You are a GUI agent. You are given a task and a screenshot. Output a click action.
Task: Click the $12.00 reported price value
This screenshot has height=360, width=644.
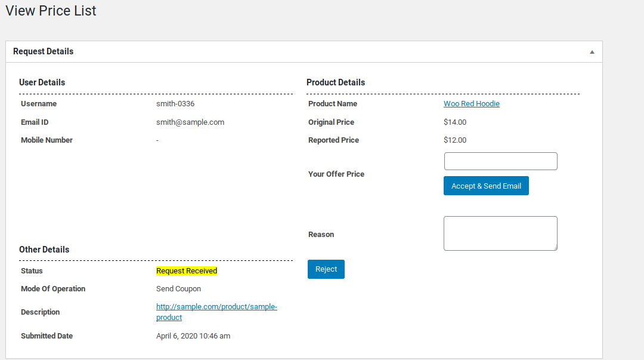pos(455,140)
